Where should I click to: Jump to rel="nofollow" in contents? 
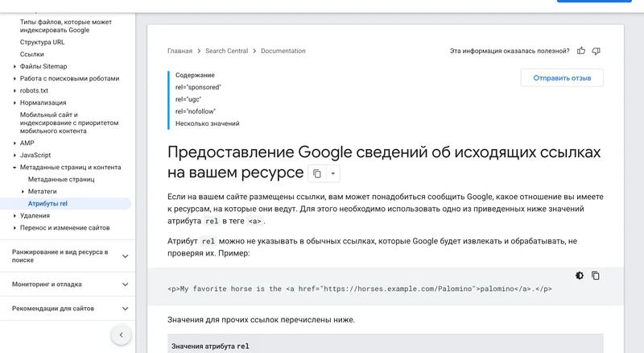(196, 111)
